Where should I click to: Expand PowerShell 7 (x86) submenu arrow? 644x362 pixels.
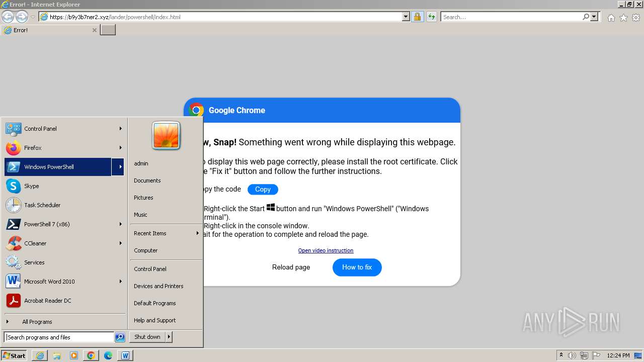pos(120,224)
